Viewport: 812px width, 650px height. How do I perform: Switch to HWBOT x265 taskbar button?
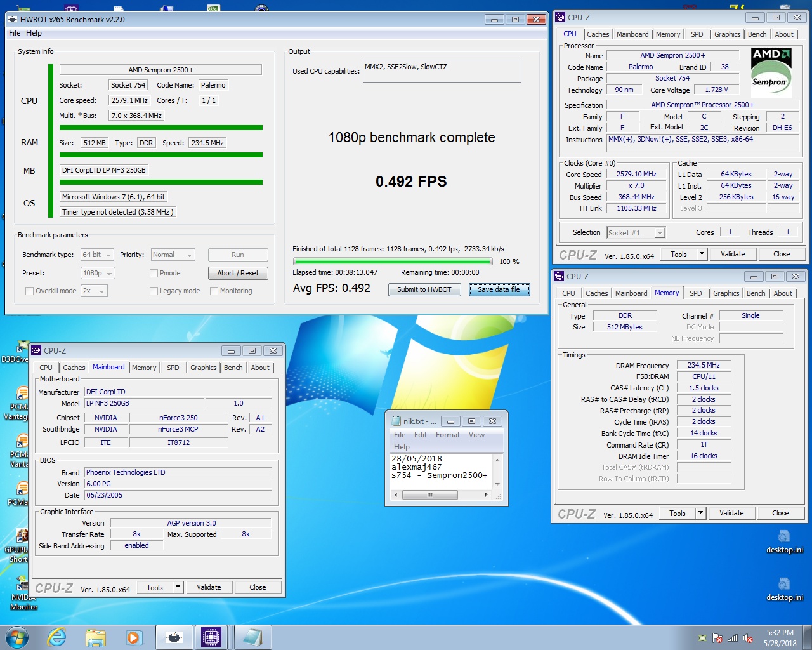pyautogui.click(x=174, y=637)
